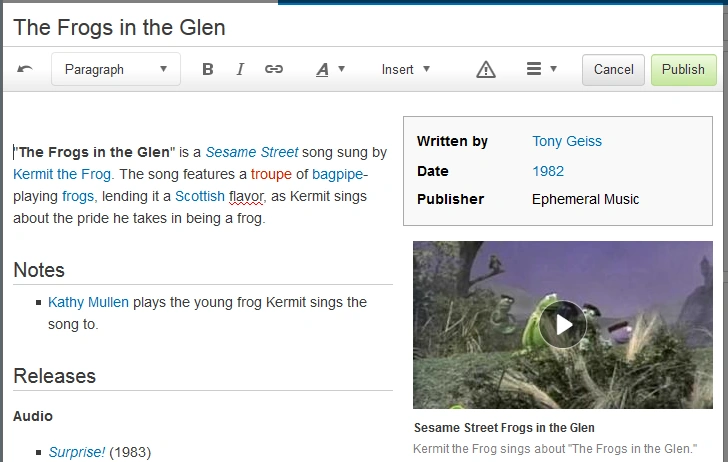Image resolution: width=728 pixels, height=462 pixels.
Task: Publish the page edits
Action: [x=684, y=69]
